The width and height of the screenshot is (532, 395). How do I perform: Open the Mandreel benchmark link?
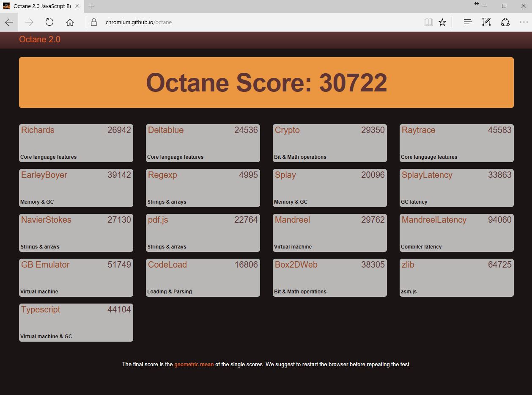pos(292,220)
